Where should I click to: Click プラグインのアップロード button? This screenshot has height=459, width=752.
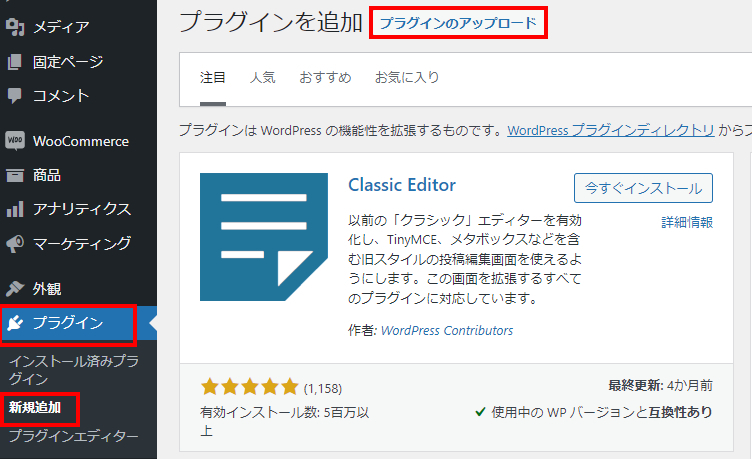coord(458,23)
